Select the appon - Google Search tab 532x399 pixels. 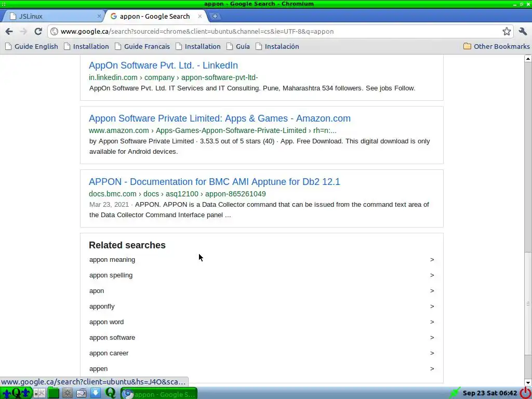(155, 16)
